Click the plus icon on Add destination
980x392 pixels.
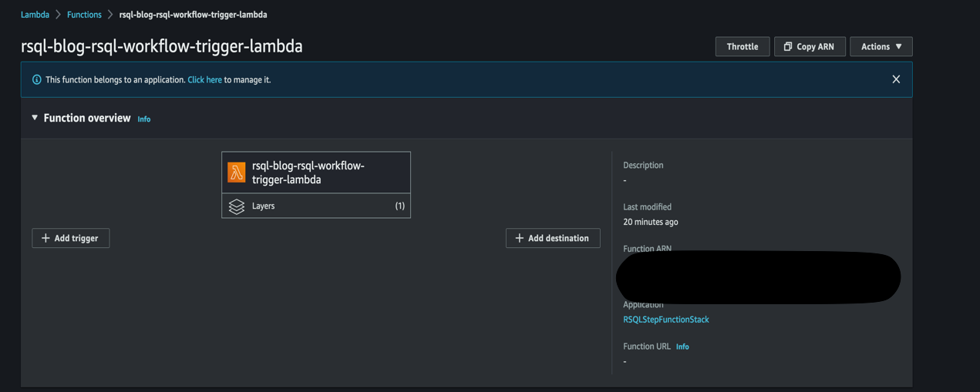pos(519,238)
